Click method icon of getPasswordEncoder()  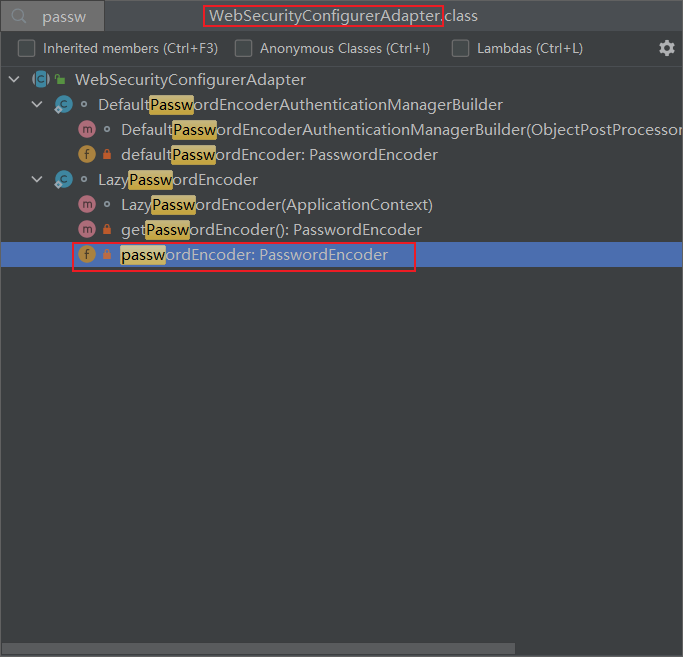point(87,229)
